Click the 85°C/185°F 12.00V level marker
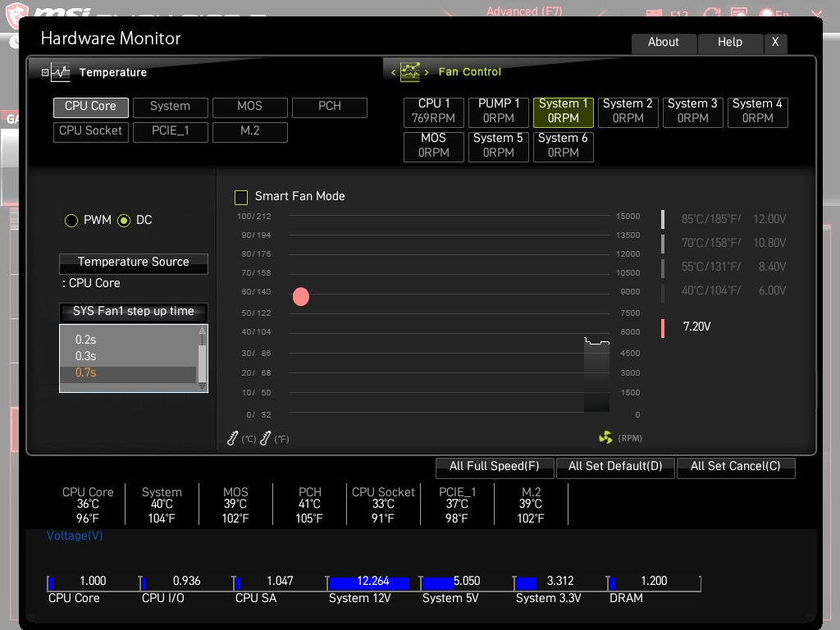 tap(663, 219)
